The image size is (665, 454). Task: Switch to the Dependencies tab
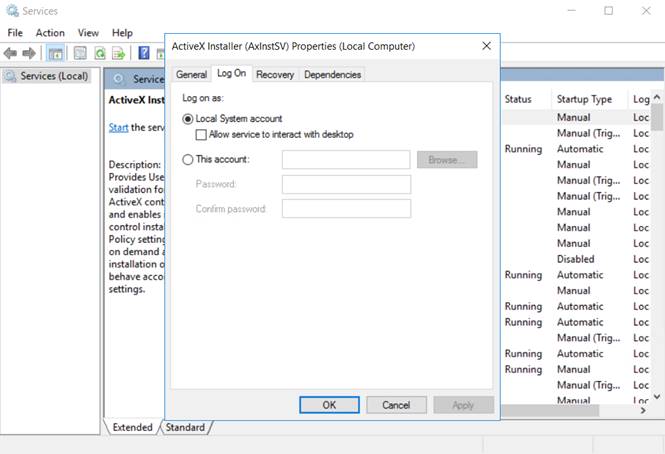pyautogui.click(x=332, y=74)
